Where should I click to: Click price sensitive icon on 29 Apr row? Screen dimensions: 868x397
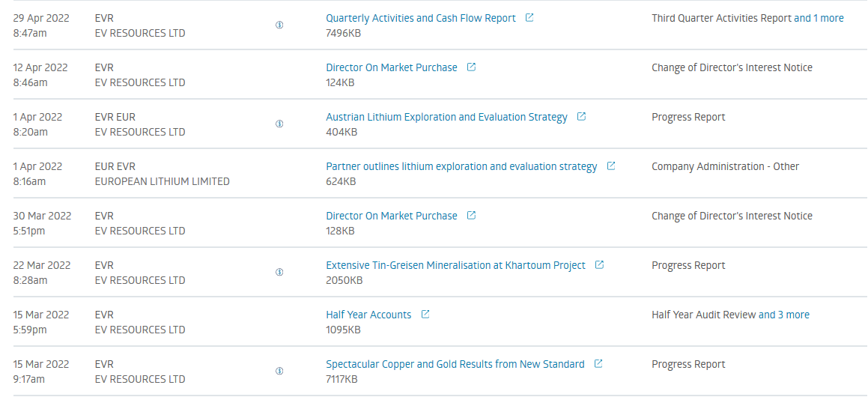pos(279,25)
